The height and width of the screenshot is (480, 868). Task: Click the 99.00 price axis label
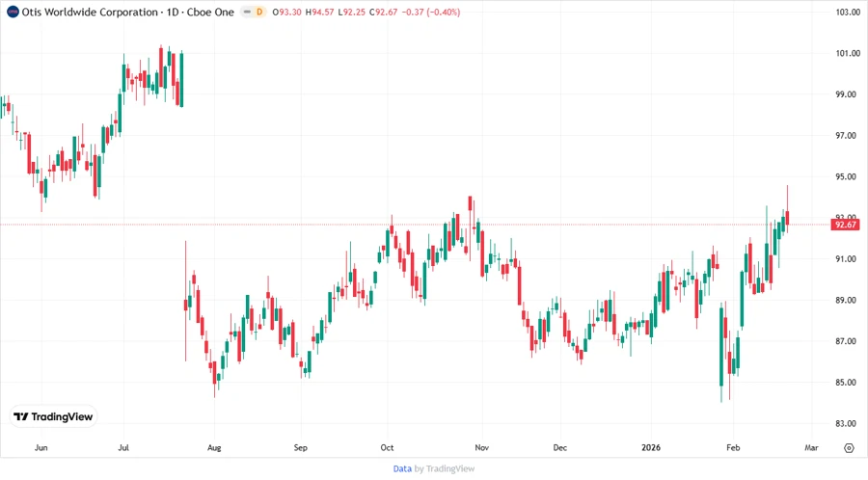coord(845,94)
